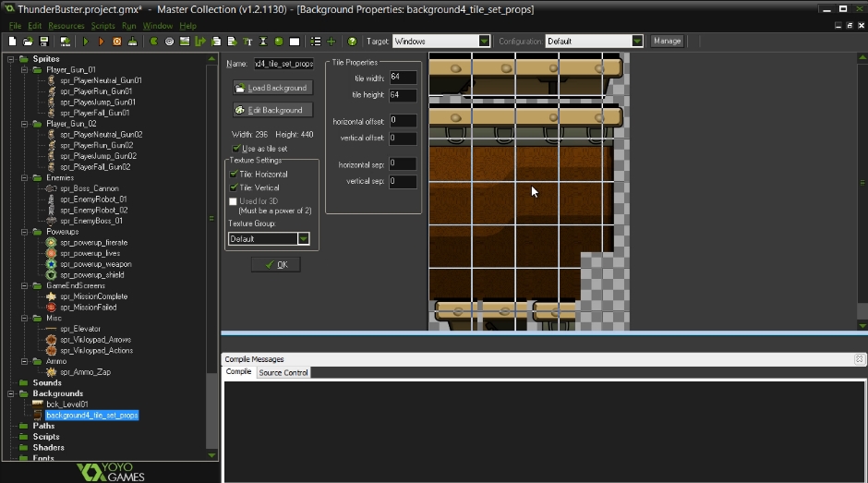Image resolution: width=868 pixels, height=483 pixels.
Task: Click the Edit Background button
Action: (x=272, y=110)
